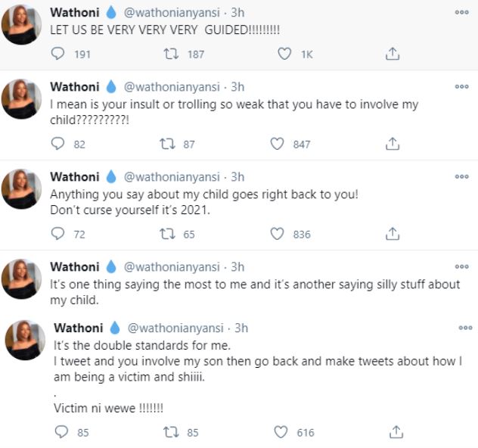Share the 'LET US BE VERY' tweet

(393, 54)
